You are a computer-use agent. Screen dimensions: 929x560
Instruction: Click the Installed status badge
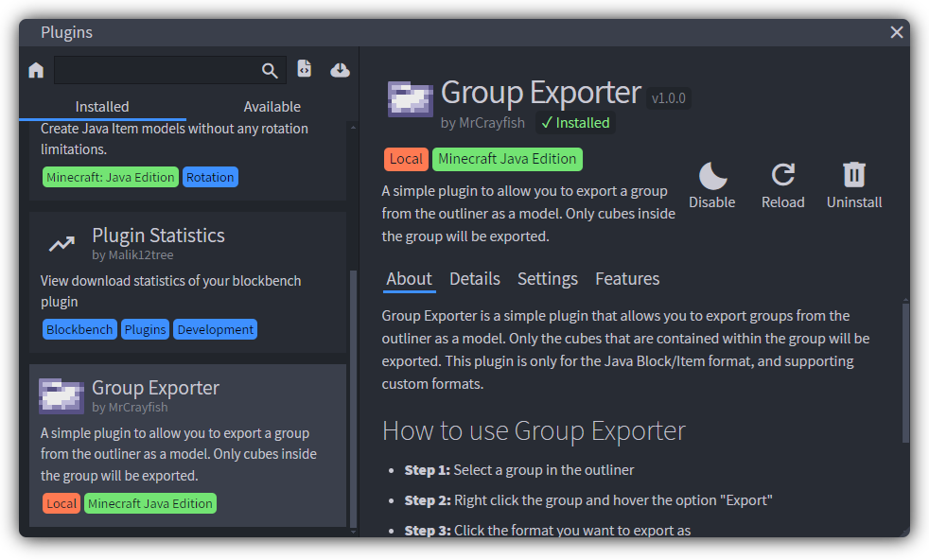pyautogui.click(x=576, y=123)
